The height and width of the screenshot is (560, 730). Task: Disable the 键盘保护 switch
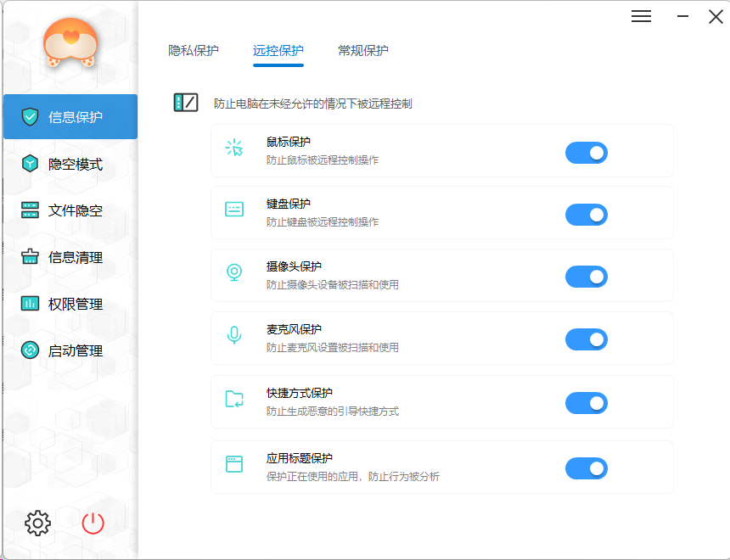[x=587, y=215]
